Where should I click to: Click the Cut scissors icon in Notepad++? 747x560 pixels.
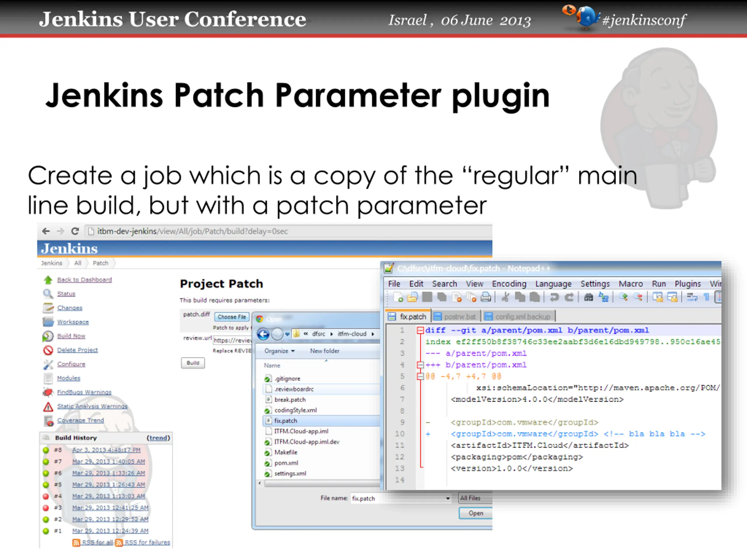[506, 297]
